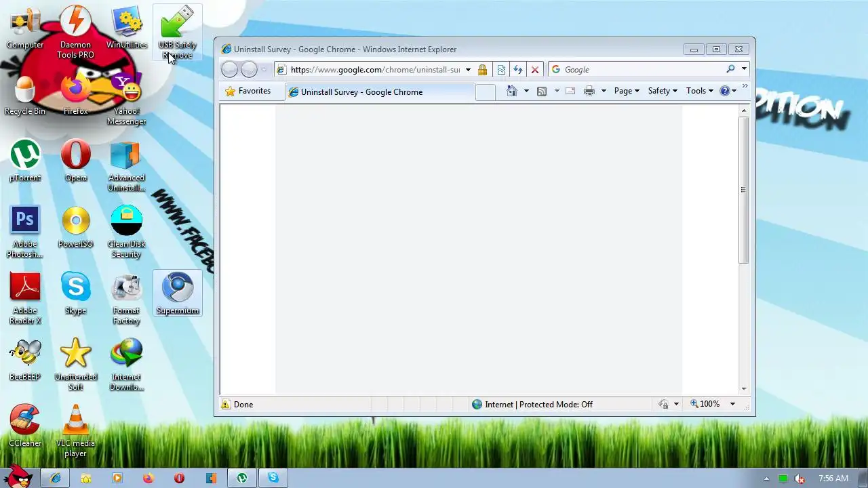Open the recent pages dropdown beside Forward

264,70
